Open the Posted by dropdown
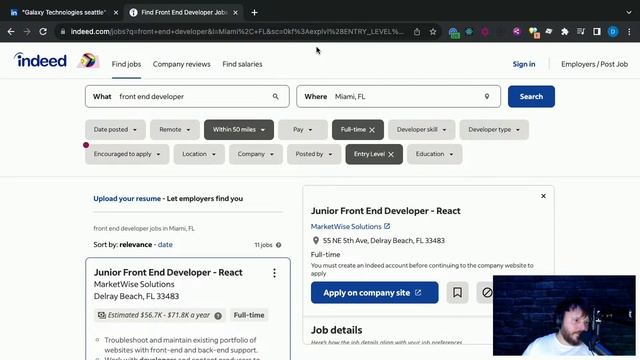Viewport: 640px width, 360px height. (x=314, y=154)
